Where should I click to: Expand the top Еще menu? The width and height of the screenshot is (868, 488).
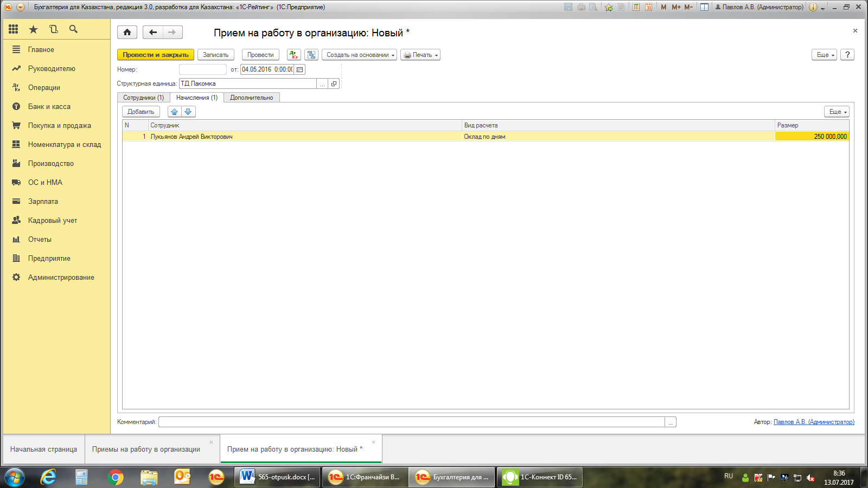825,55
